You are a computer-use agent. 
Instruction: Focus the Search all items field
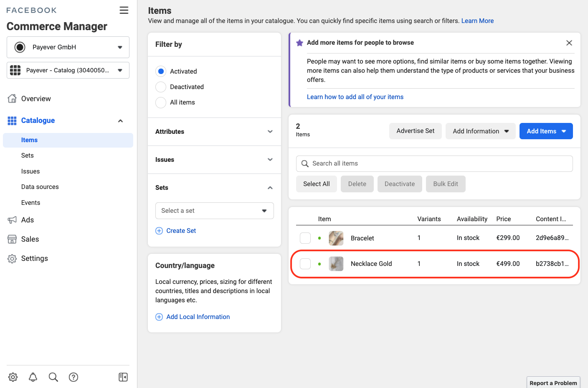click(x=434, y=163)
